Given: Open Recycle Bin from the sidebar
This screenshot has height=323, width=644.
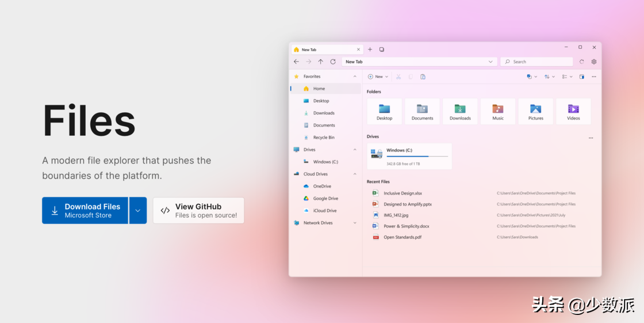Looking at the screenshot, I should tap(325, 138).
